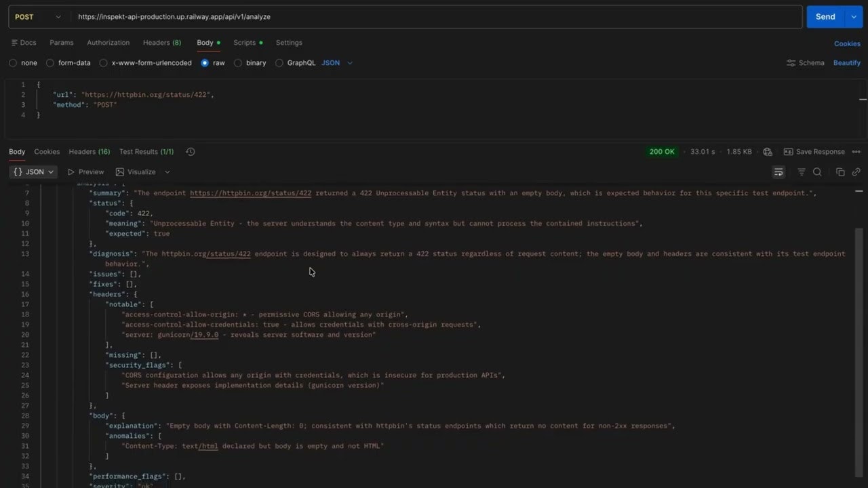Viewport: 868px width, 488px height.
Task: Click the Cookies link at top right
Action: coord(847,43)
